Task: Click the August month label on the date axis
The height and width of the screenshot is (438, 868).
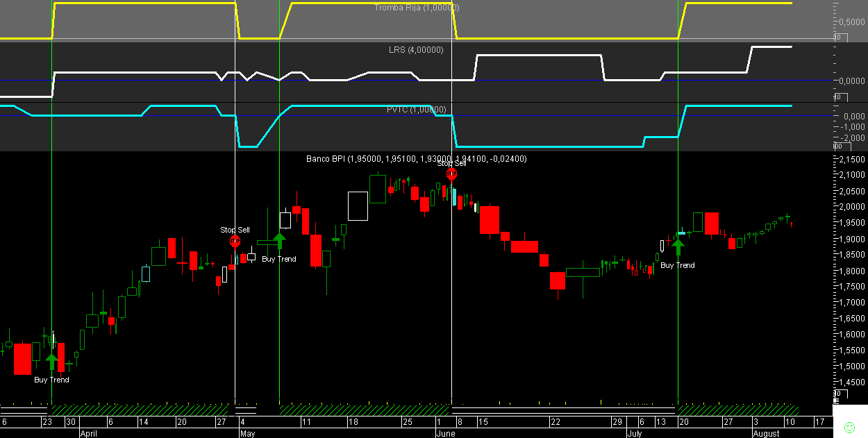Action: (767, 433)
